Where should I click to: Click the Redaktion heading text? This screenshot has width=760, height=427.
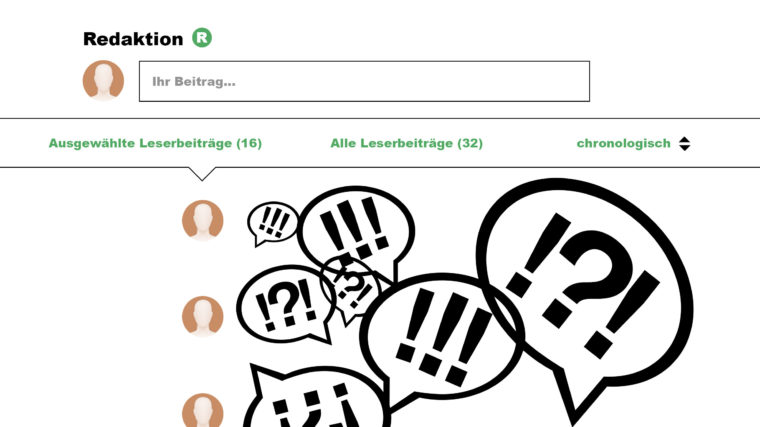click(133, 39)
